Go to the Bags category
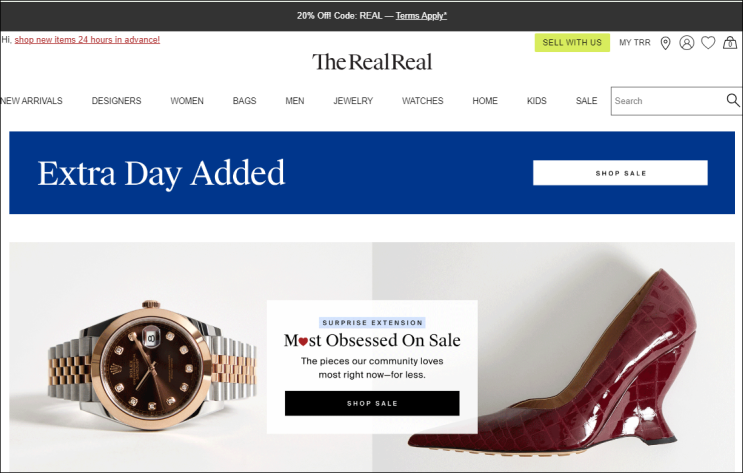743x473 pixels. (245, 101)
